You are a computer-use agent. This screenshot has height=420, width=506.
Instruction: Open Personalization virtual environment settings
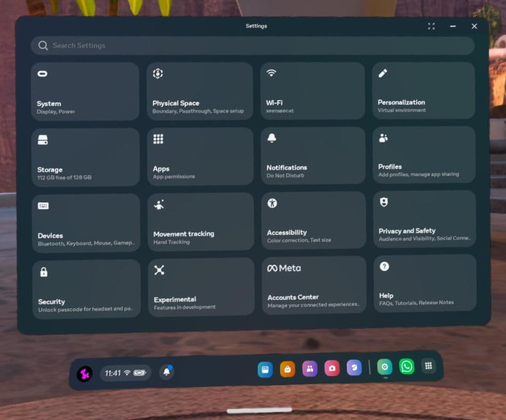(x=423, y=90)
